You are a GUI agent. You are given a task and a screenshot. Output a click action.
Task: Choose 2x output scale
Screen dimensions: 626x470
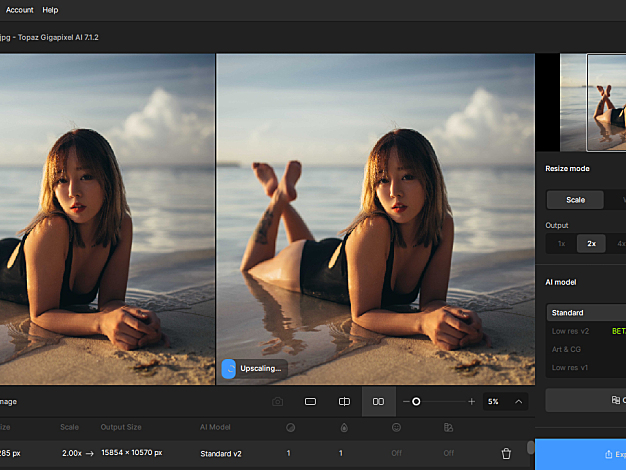pyautogui.click(x=592, y=244)
